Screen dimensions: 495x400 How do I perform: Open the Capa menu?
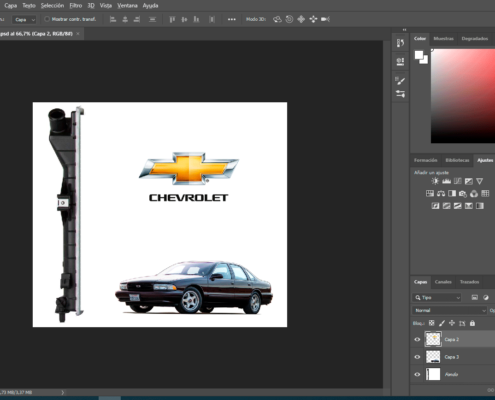coord(10,6)
